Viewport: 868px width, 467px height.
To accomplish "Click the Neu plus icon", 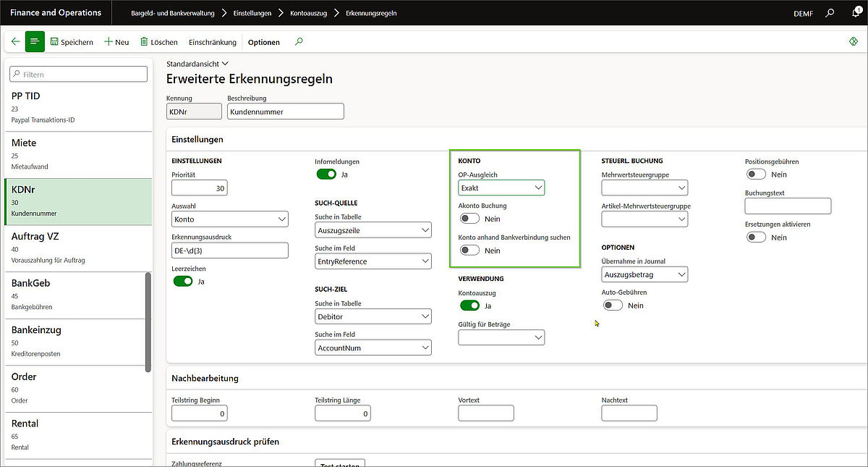I will pos(109,42).
